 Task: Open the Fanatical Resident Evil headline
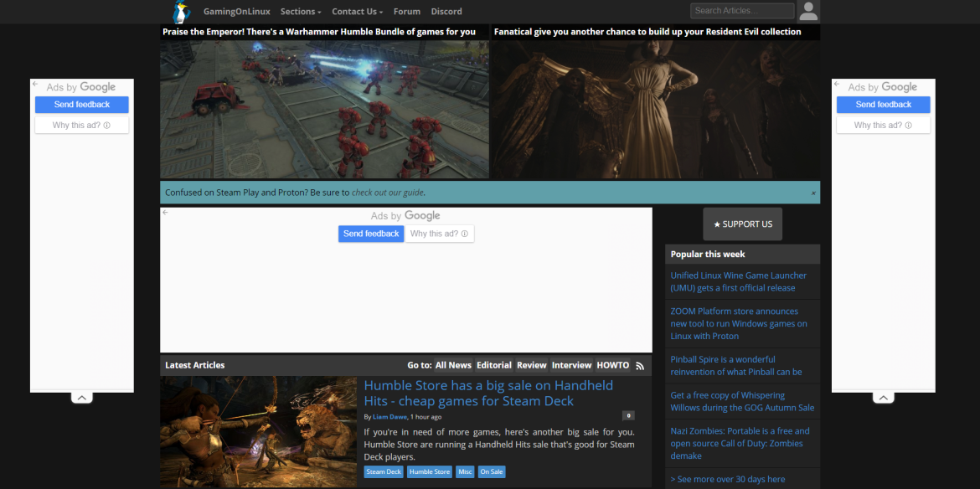(647, 32)
